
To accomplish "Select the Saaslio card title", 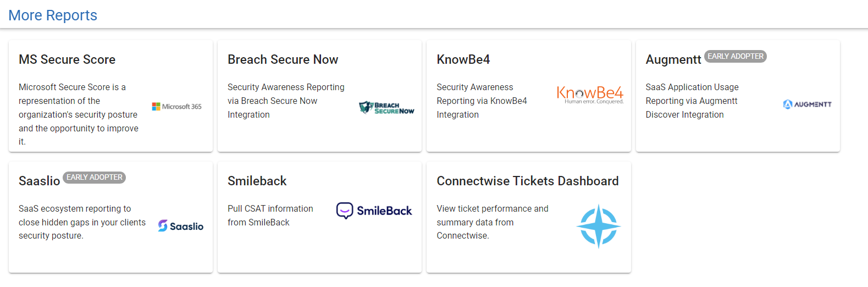I will coord(39,181).
